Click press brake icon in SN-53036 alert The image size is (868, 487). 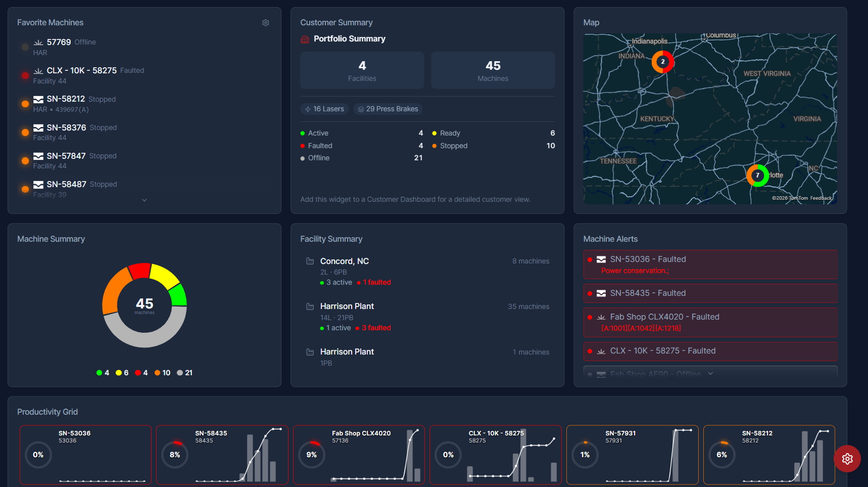pyautogui.click(x=601, y=259)
